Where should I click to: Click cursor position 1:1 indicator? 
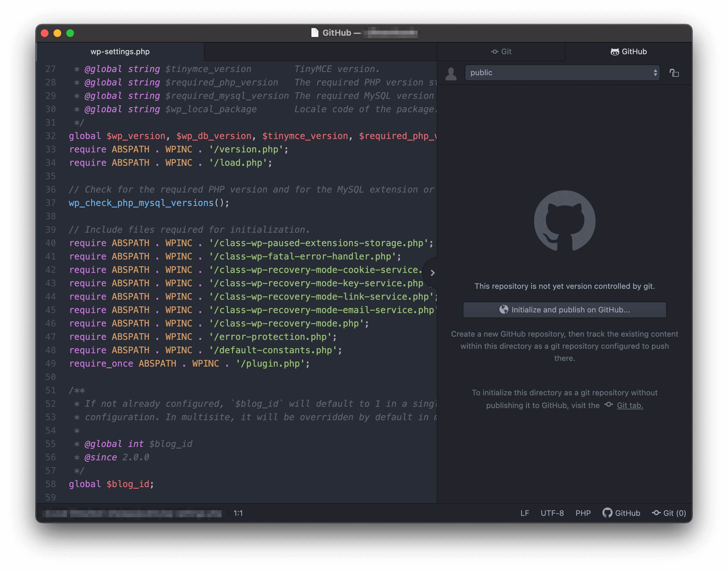(238, 513)
